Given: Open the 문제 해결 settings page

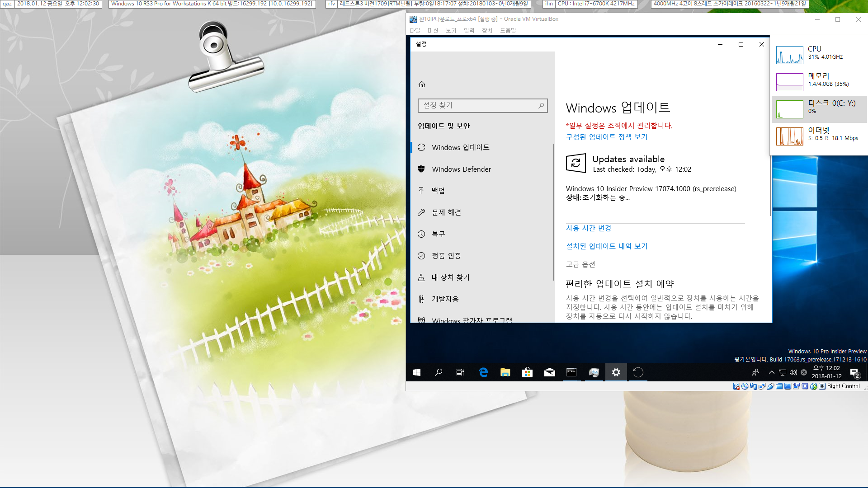Looking at the screenshot, I should [x=482, y=212].
